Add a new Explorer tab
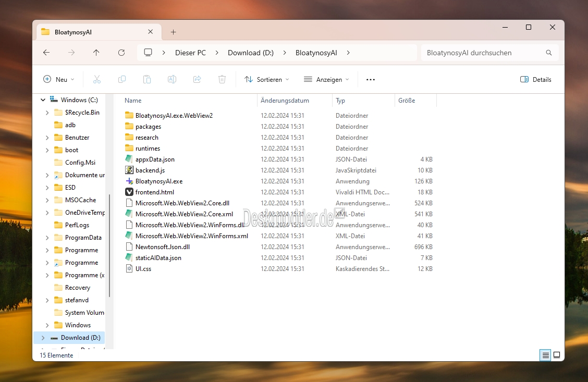 click(x=173, y=32)
